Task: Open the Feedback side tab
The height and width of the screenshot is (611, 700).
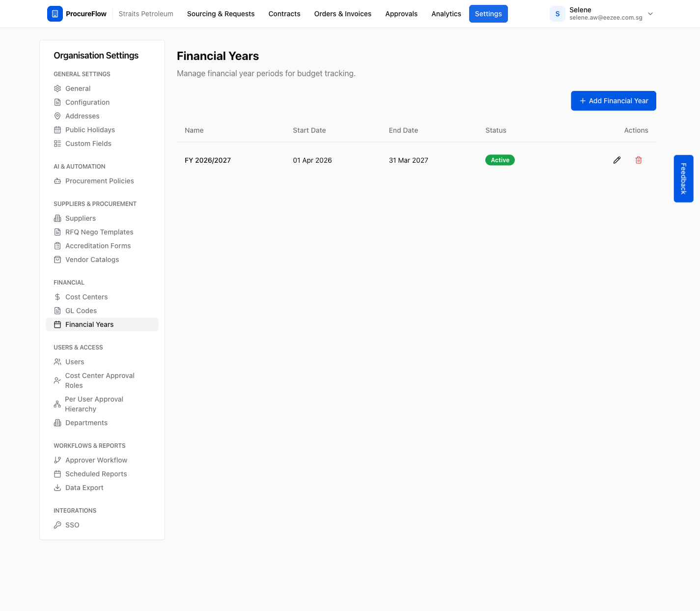Action: point(683,179)
